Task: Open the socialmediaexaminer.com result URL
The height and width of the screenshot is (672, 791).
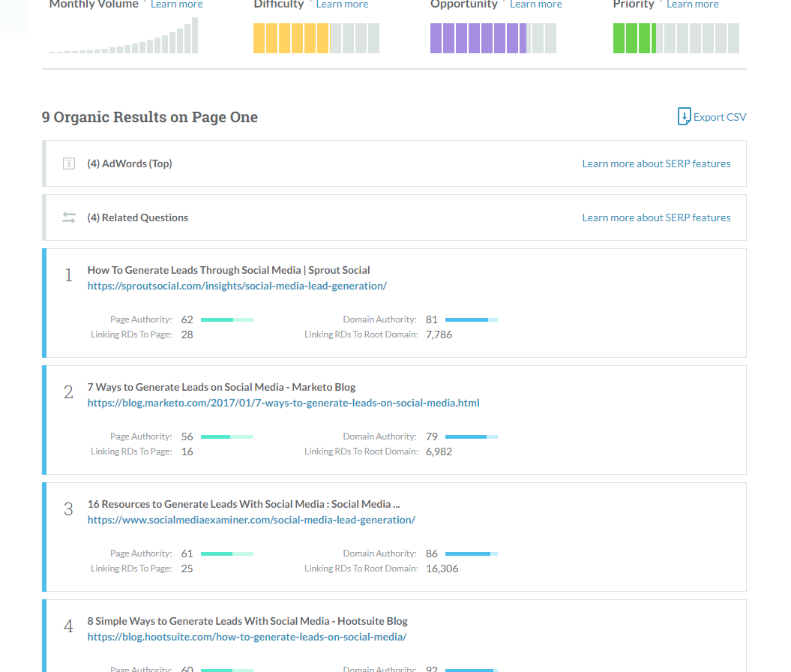Action: (251, 520)
